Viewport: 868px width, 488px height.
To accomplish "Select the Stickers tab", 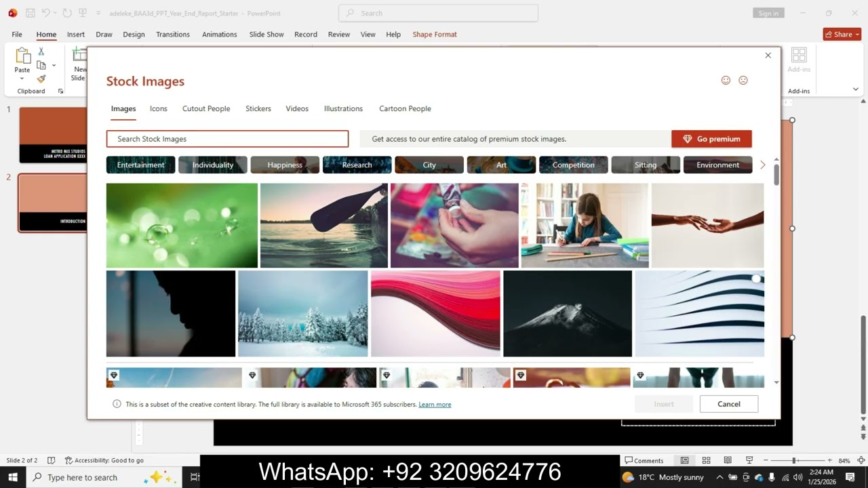I will (x=258, y=108).
